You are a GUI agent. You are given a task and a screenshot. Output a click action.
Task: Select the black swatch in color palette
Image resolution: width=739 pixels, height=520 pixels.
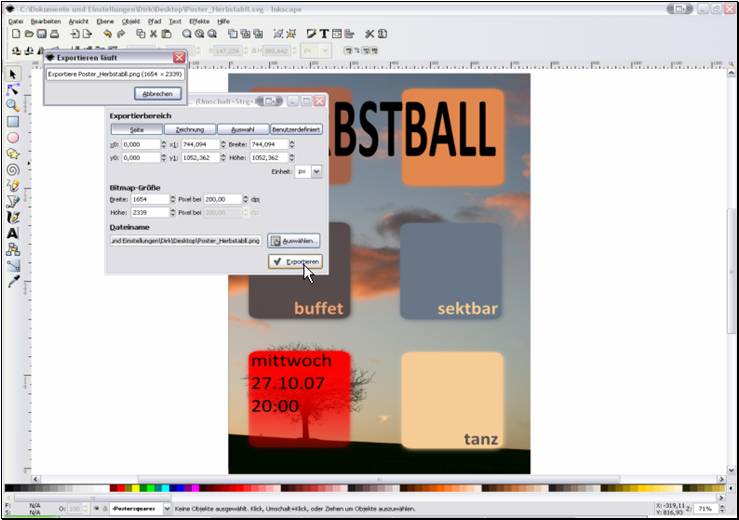(10, 489)
